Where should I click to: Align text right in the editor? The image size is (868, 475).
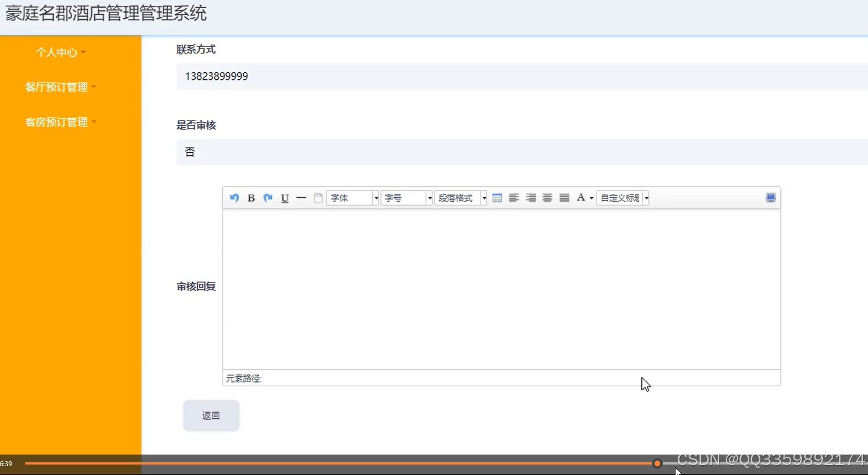[x=531, y=198]
